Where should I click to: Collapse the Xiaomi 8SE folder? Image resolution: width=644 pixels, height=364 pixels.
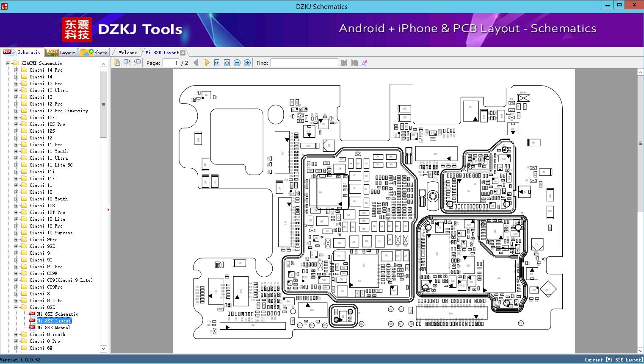tap(17, 307)
